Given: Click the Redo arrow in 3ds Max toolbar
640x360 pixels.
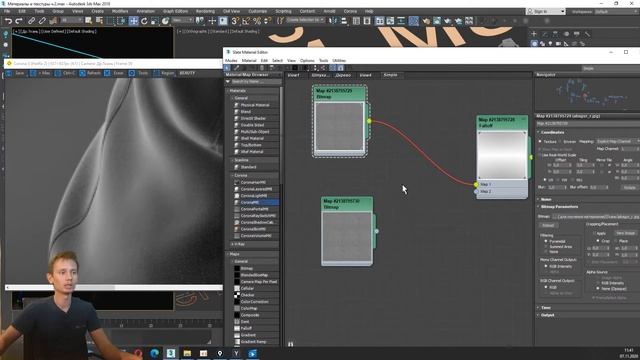Looking at the screenshot, I should (19, 21).
